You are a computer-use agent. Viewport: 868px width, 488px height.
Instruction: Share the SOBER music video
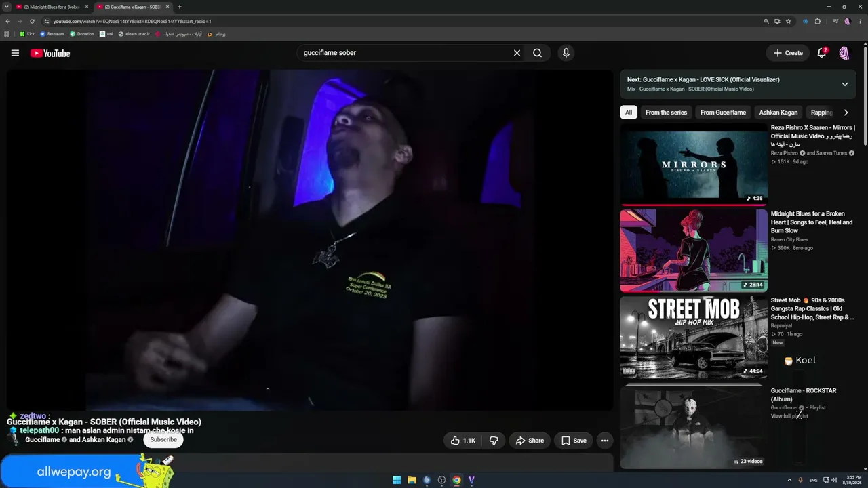pos(530,441)
